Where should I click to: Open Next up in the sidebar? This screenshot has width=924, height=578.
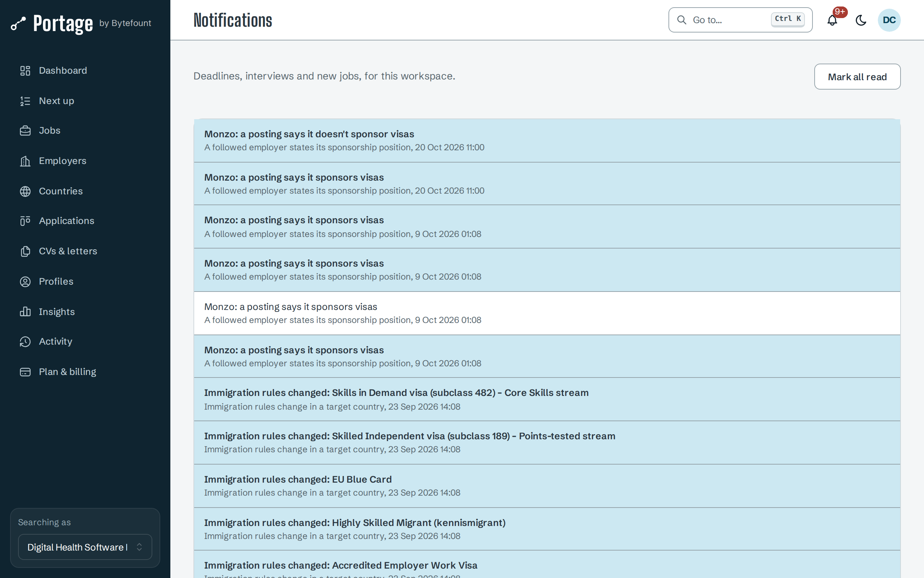coord(85,101)
